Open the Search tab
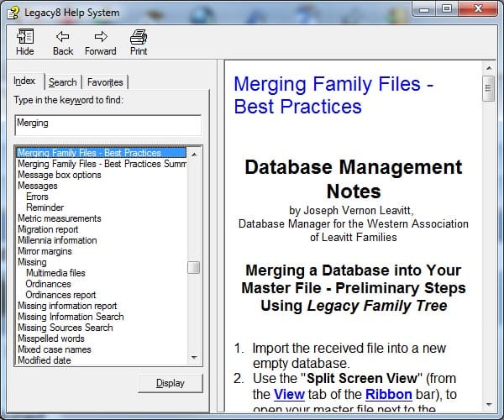504x420 pixels. coord(63,82)
